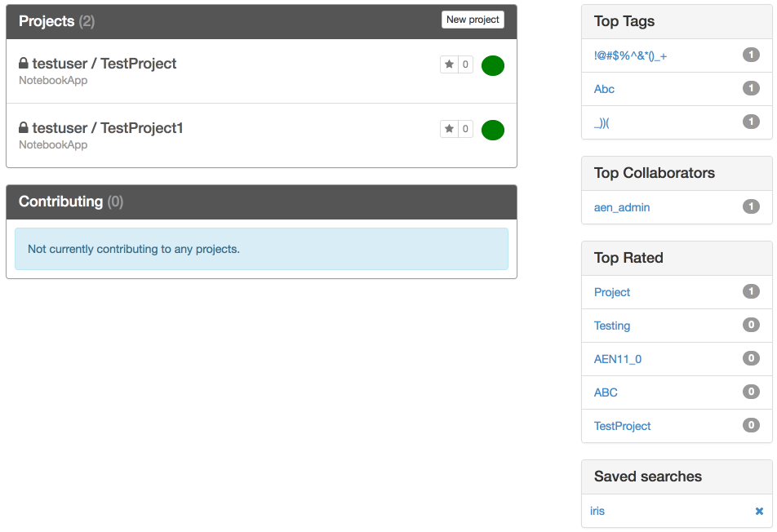Click green status circle for TestProject1
This screenshot has width=777, height=532.
pyautogui.click(x=493, y=130)
